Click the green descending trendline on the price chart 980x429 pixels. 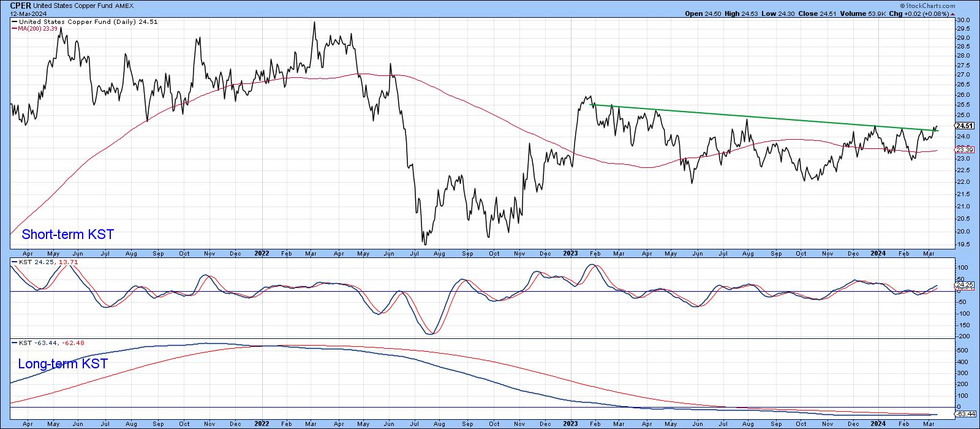[763, 118]
